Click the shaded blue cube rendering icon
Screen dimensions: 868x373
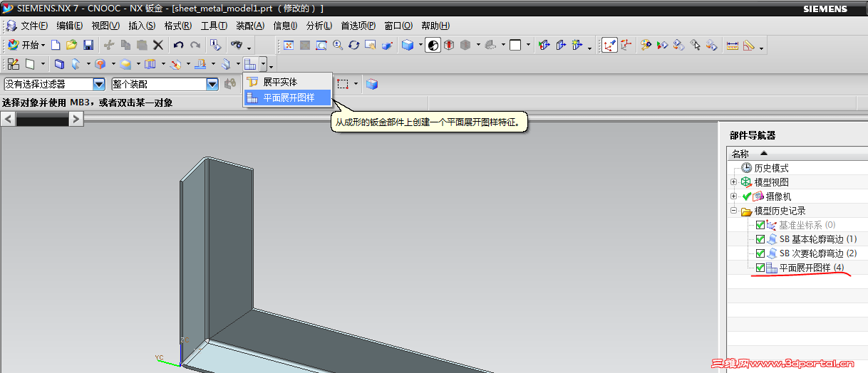click(x=408, y=45)
